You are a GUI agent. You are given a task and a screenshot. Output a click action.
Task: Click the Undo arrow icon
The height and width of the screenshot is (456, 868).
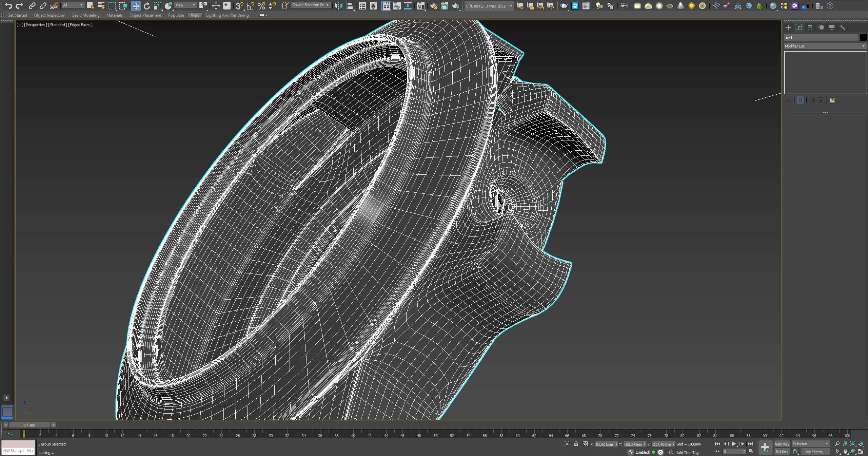(8, 6)
